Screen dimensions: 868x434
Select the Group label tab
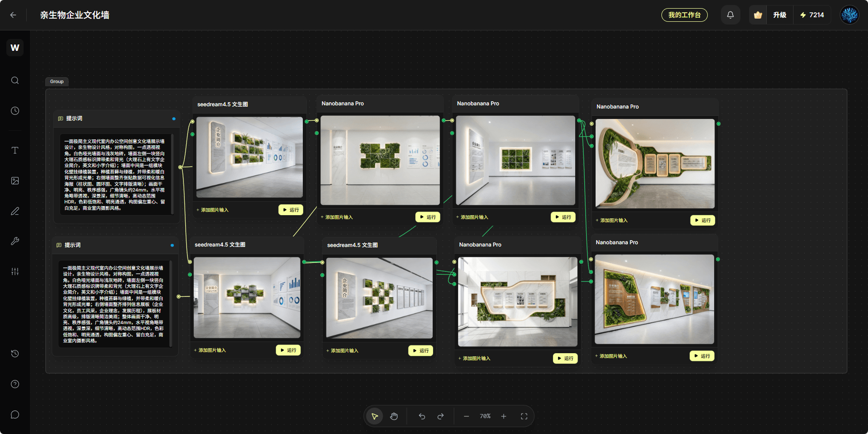(57, 82)
